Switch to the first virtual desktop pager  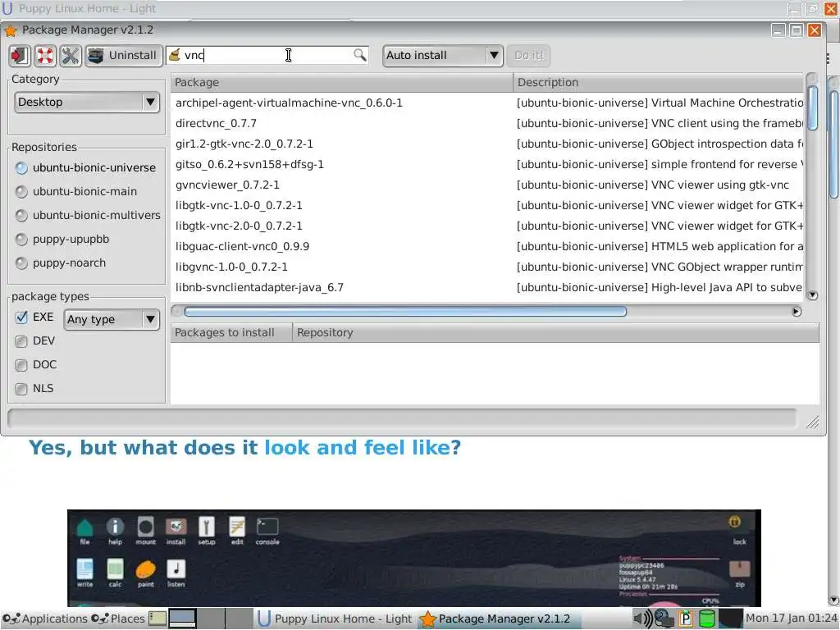point(182,619)
